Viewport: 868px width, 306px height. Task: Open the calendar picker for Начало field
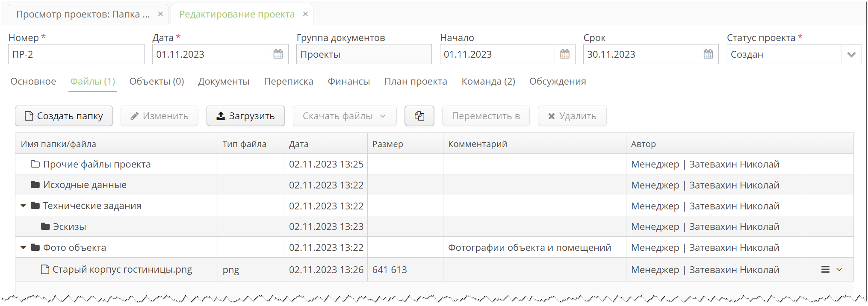(x=565, y=54)
